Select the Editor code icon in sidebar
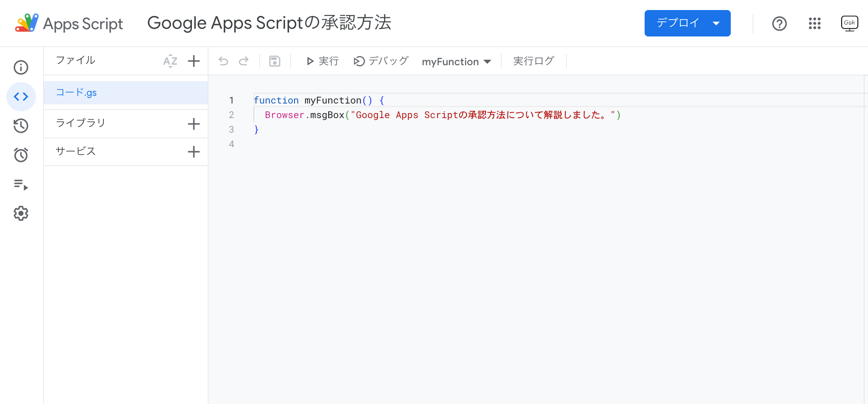This screenshot has width=868, height=404. pos(21,97)
